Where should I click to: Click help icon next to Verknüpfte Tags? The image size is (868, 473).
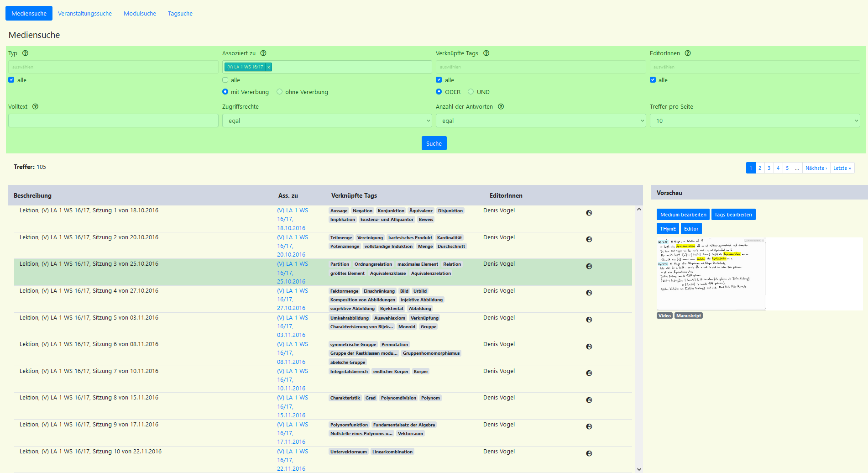(486, 53)
